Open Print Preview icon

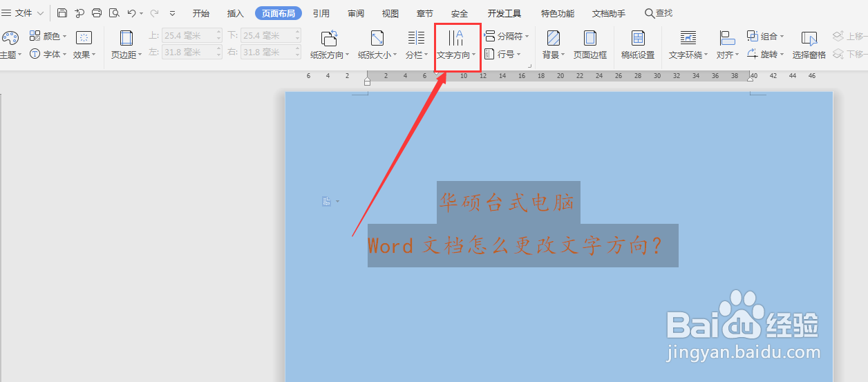coord(114,13)
